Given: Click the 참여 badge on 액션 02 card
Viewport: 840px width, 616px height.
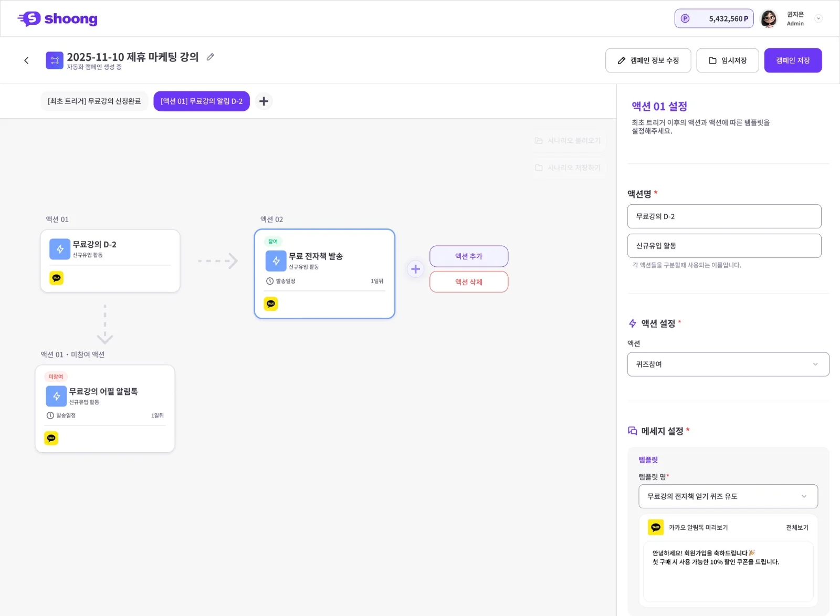Looking at the screenshot, I should (x=273, y=242).
